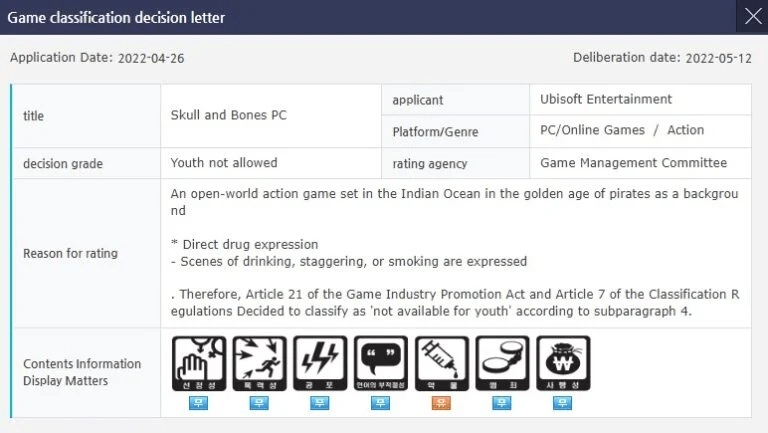Viewport: 768px width, 433px height.
Task: Click the Ubisoft Entertainment applicant name
Action: (606, 99)
